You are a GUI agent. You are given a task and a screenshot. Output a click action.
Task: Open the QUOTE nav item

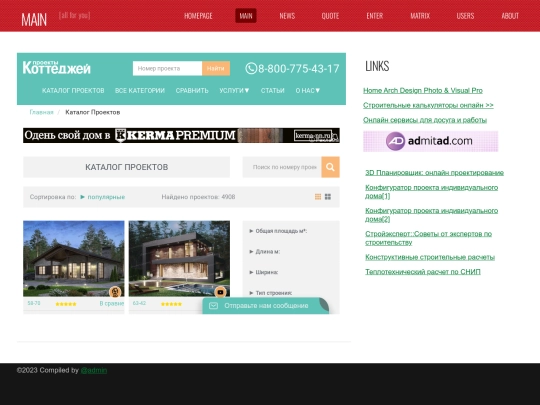[330, 16]
